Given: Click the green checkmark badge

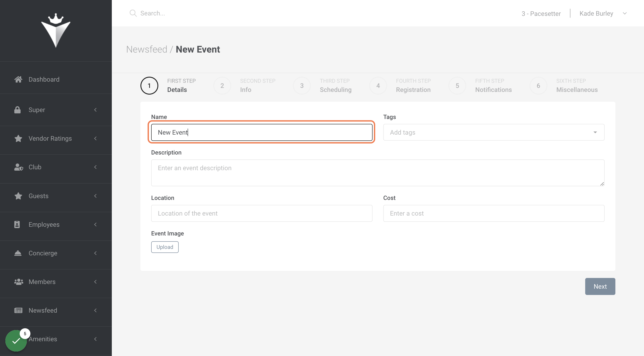Looking at the screenshot, I should pos(16,341).
